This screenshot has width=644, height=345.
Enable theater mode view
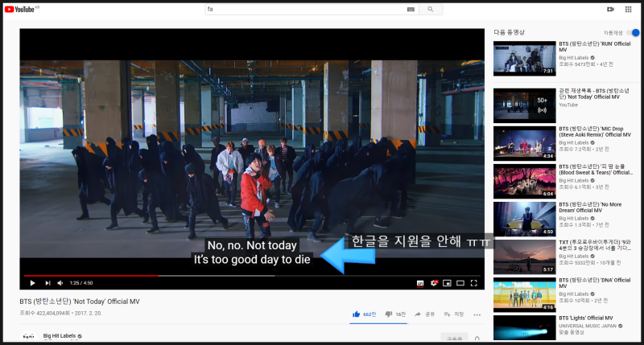(x=460, y=283)
